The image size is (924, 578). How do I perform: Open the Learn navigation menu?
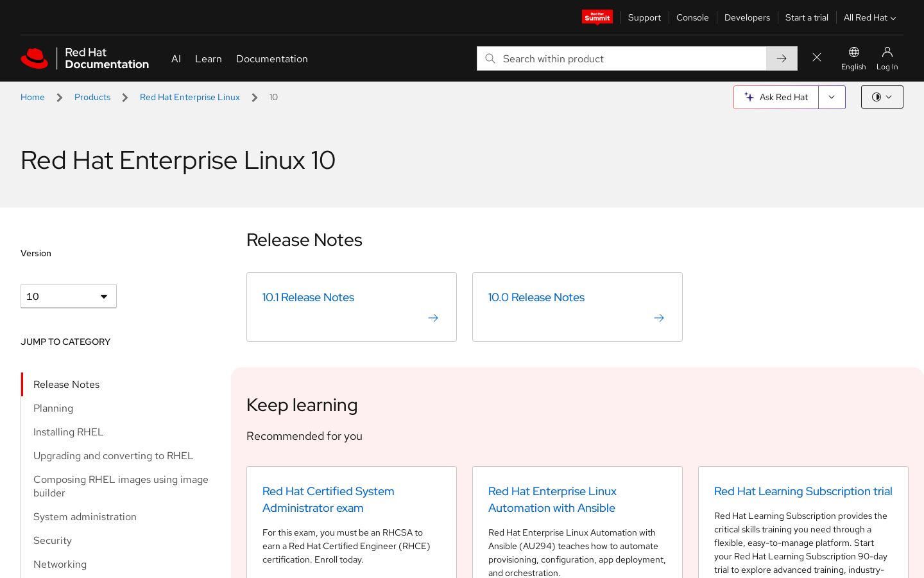[x=209, y=58]
